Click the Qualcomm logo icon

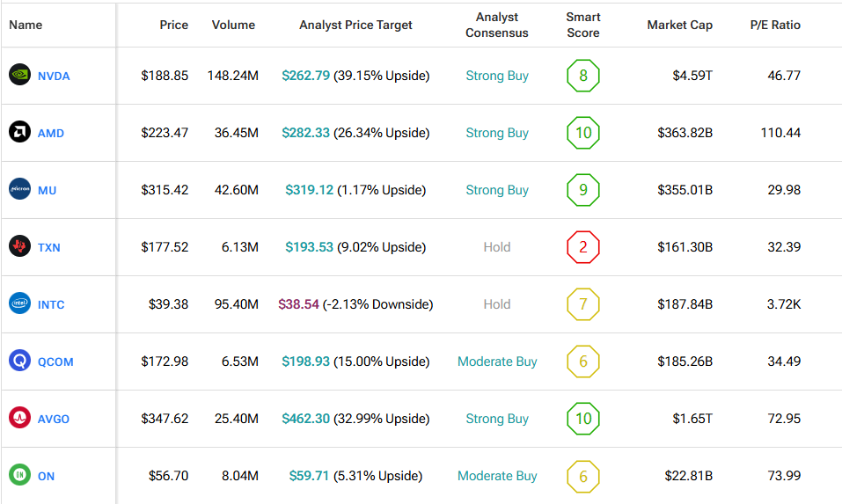[x=19, y=362]
